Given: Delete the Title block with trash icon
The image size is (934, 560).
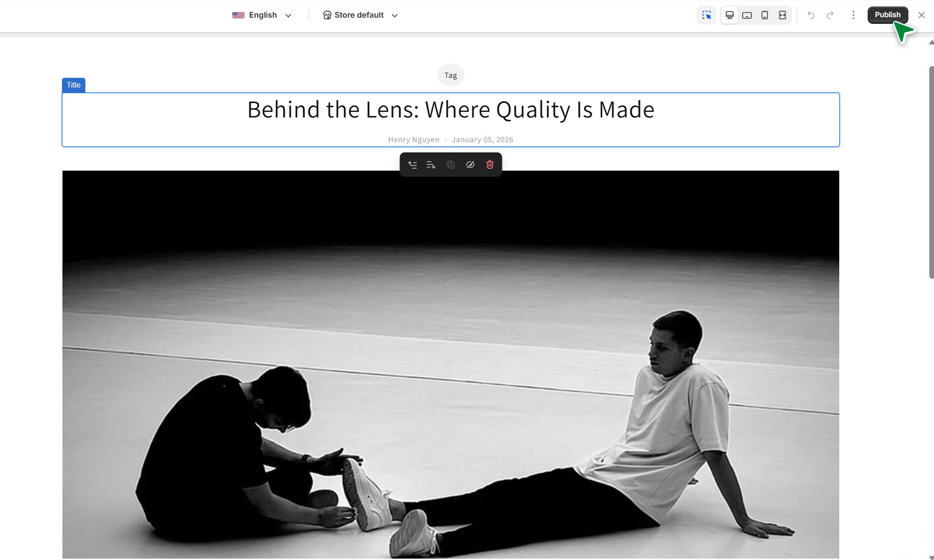Looking at the screenshot, I should pos(490,165).
